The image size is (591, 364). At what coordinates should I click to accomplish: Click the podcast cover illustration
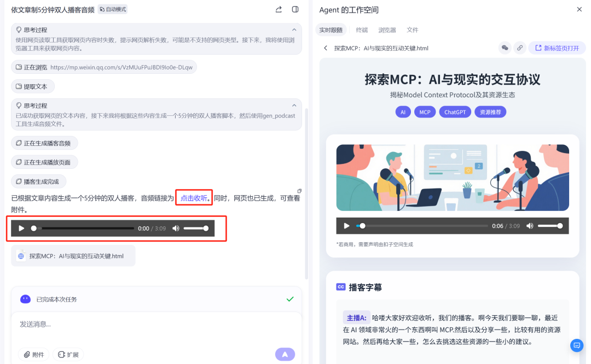pyautogui.click(x=453, y=178)
